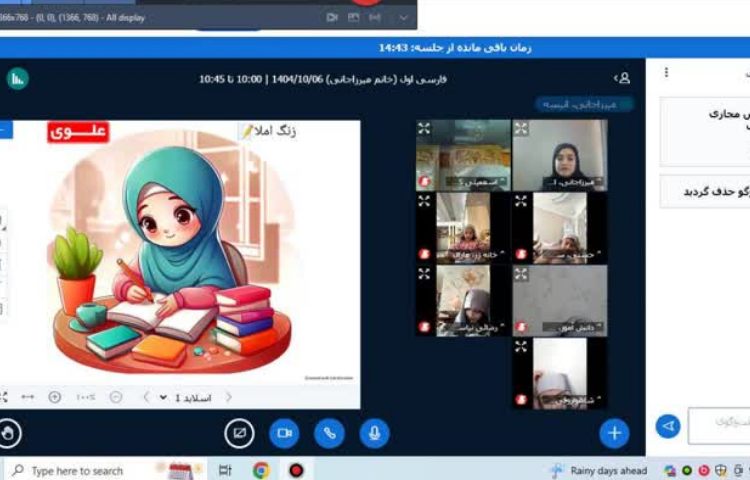Viewport: 750px width, 480px height.
Task: Send the chat message with arrow button
Action: point(668,425)
